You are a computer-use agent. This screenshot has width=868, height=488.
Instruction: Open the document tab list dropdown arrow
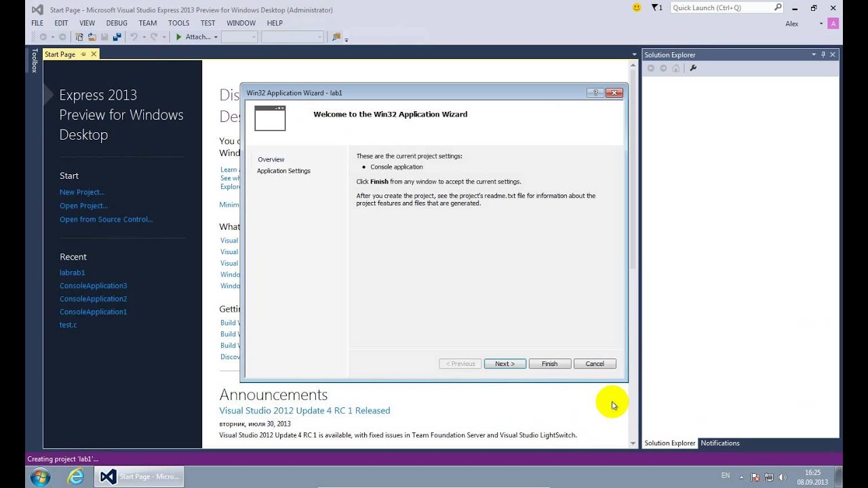coord(634,54)
